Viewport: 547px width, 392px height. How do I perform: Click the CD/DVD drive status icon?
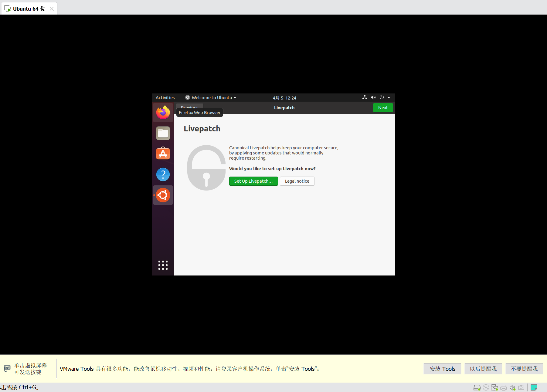(x=486, y=387)
